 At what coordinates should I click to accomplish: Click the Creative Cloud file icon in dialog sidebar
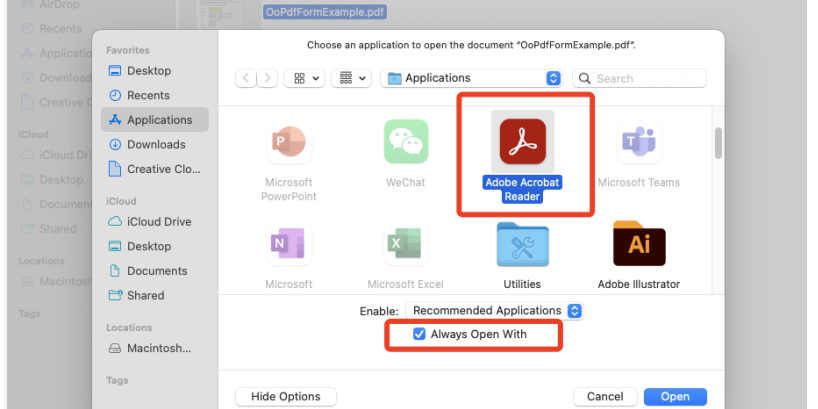click(114, 169)
